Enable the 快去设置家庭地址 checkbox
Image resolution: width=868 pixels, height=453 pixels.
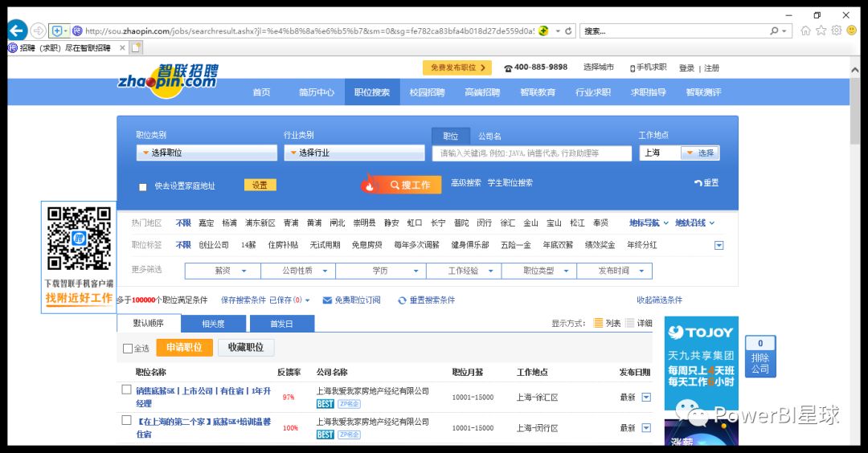(143, 187)
